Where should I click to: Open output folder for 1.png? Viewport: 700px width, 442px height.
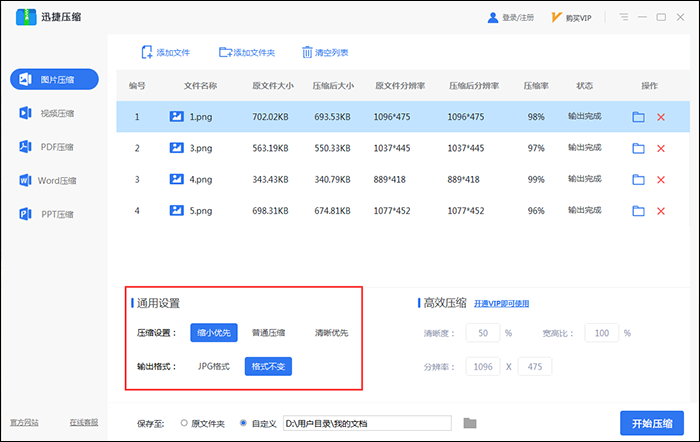(x=638, y=117)
